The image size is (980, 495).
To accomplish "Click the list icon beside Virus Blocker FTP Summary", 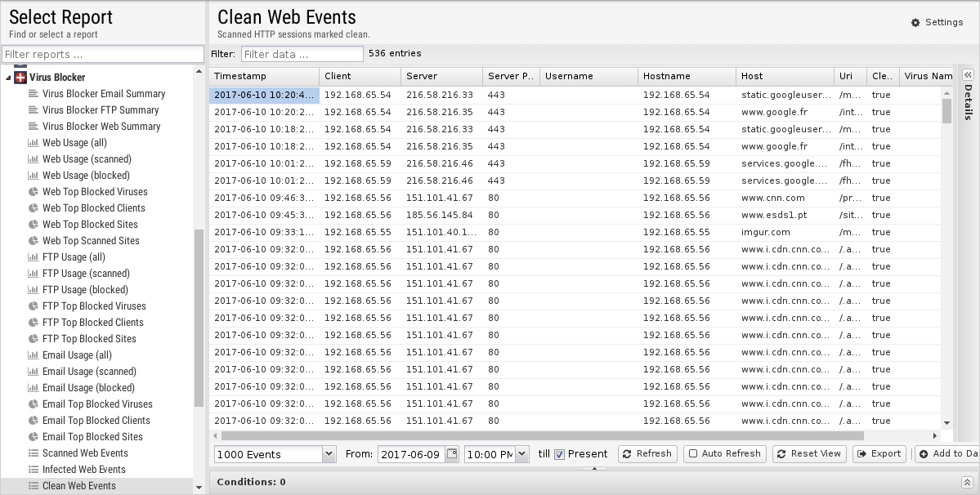I will [x=34, y=109].
